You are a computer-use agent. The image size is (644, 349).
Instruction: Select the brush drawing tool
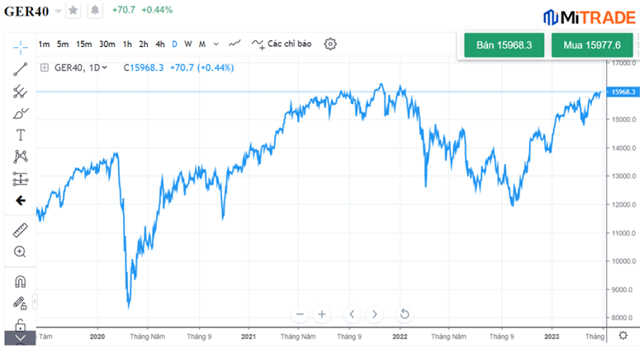pos(21,113)
